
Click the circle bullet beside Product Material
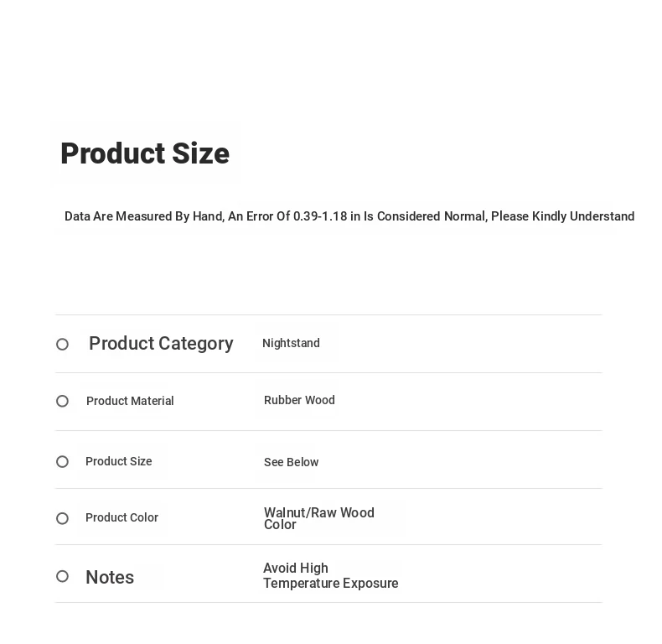click(x=63, y=401)
